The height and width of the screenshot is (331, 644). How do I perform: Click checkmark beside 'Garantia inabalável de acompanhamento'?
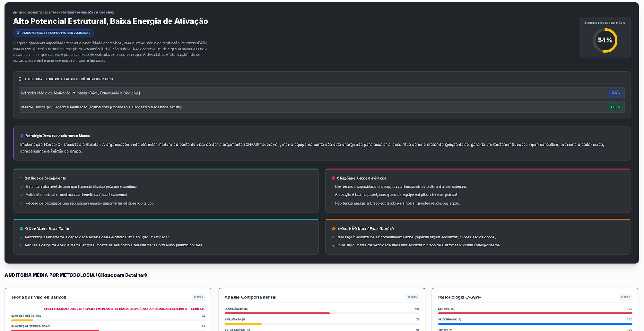(21, 187)
